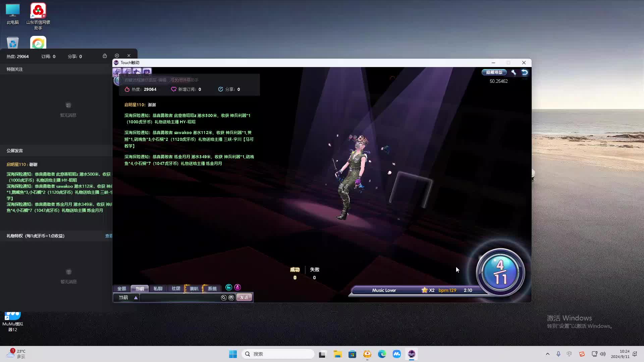
Task: Click the gear settings icon in stream panel
Action: click(x=117, y=56)
